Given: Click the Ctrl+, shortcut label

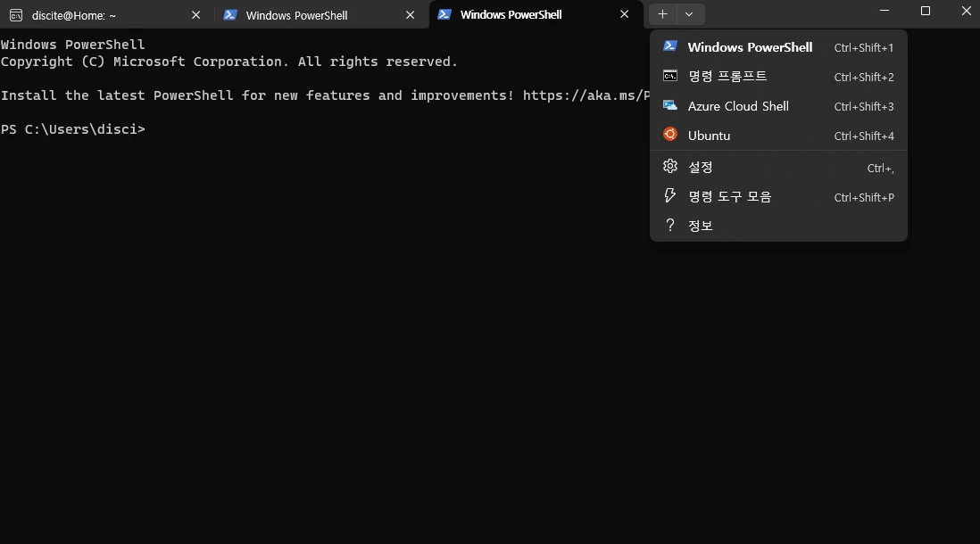Looking at the screenshot, I should coord(881,168).
